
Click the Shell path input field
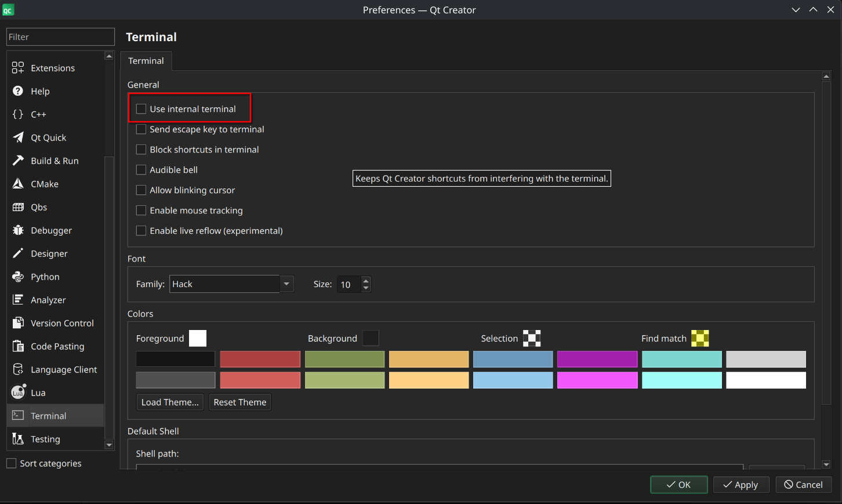(x=440, y=466)
